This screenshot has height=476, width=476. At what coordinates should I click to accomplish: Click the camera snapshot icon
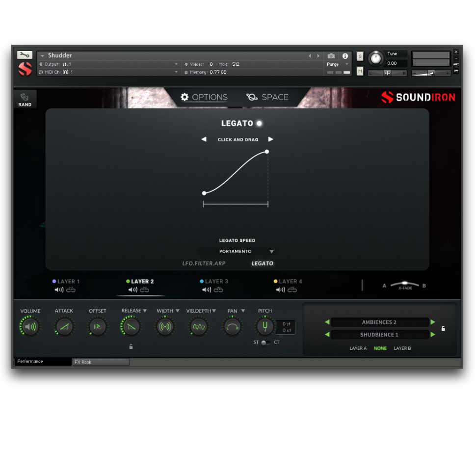point(331,56)
